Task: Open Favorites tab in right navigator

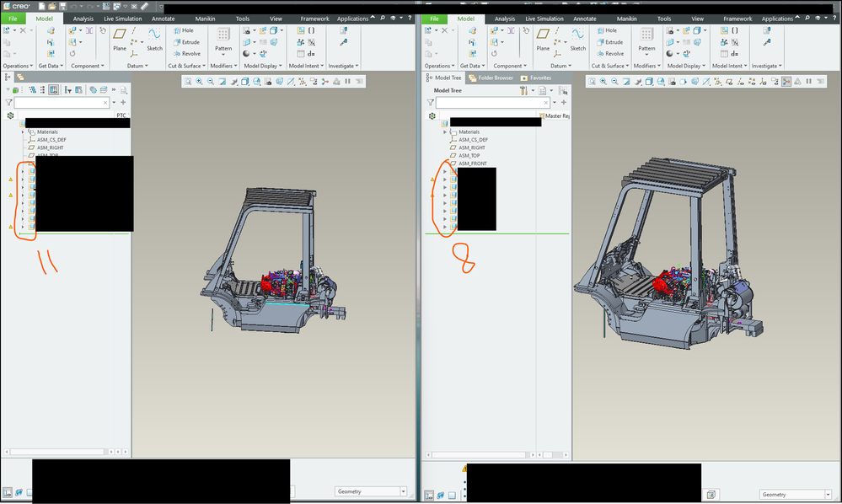Action: point(535,78)
